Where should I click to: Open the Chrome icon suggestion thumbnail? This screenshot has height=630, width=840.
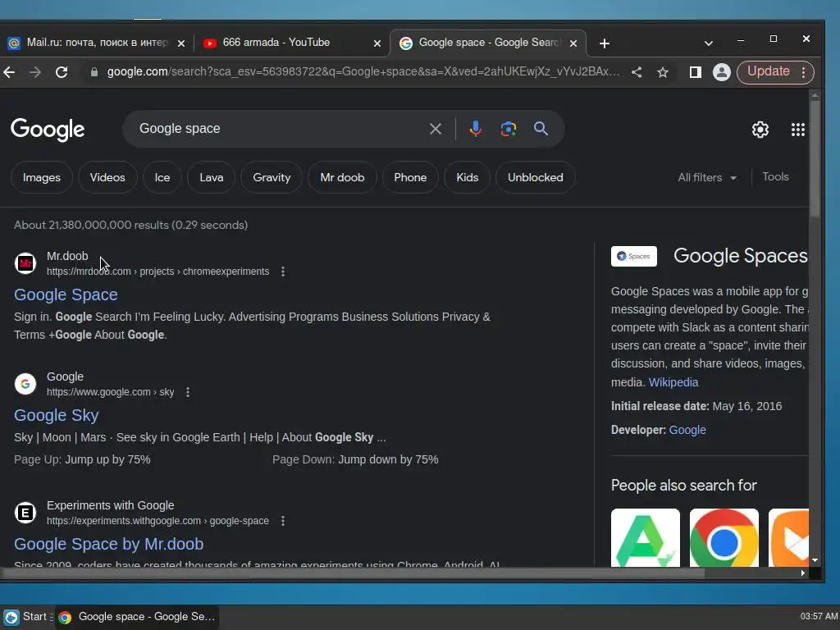click(x=724, y=537)
